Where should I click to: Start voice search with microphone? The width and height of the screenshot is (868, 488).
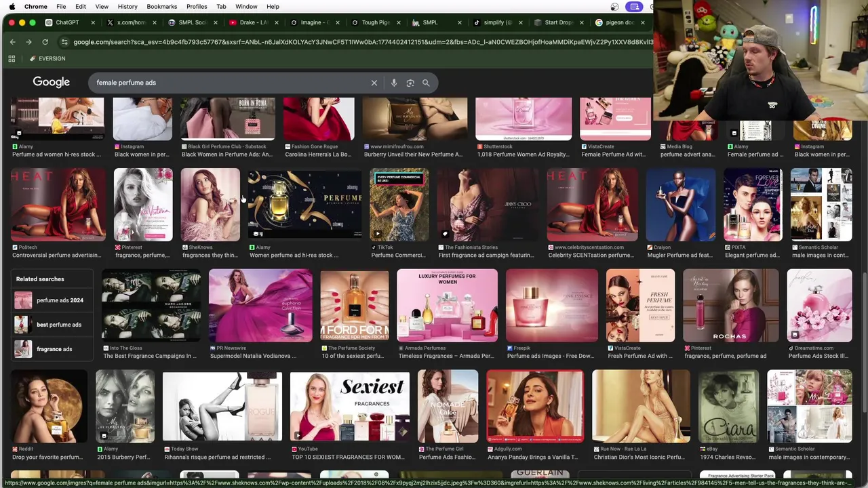coord(394,83)
